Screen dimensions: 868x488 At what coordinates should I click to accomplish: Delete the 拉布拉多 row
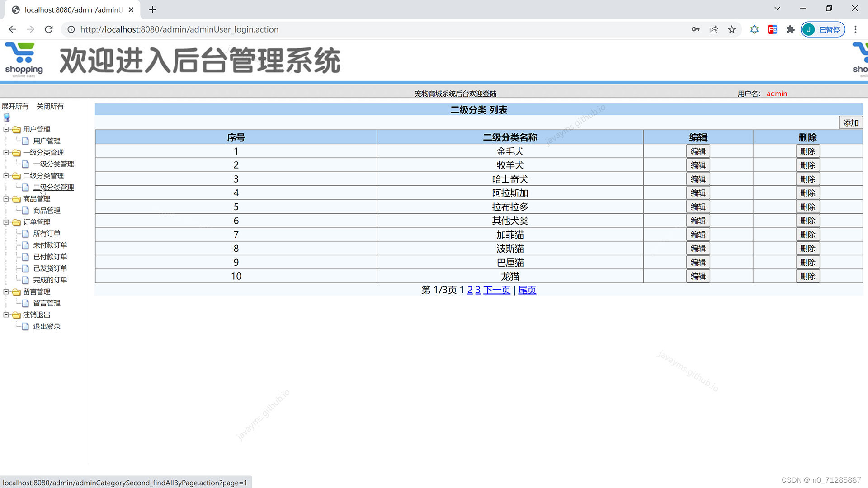coord(807,207)
